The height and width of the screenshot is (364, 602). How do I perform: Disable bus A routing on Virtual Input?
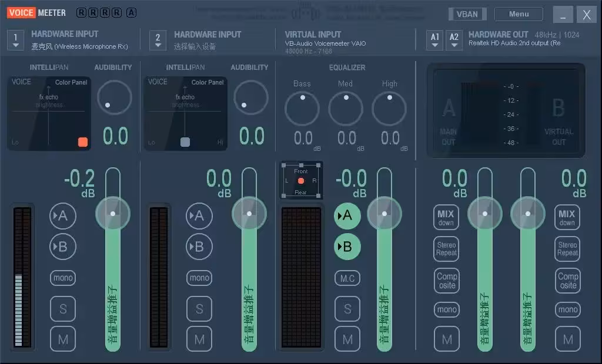tap(347, 216)
